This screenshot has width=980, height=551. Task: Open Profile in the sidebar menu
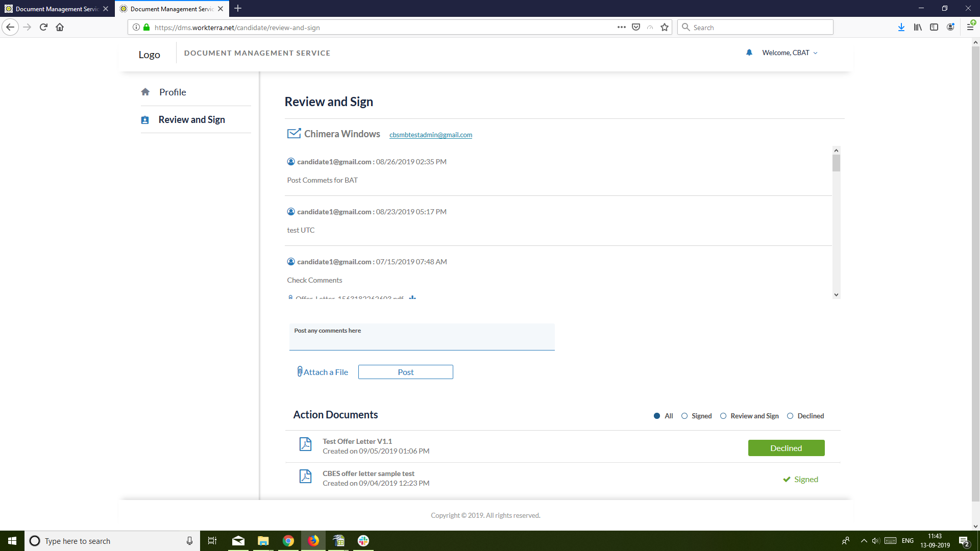coord(173,92)
